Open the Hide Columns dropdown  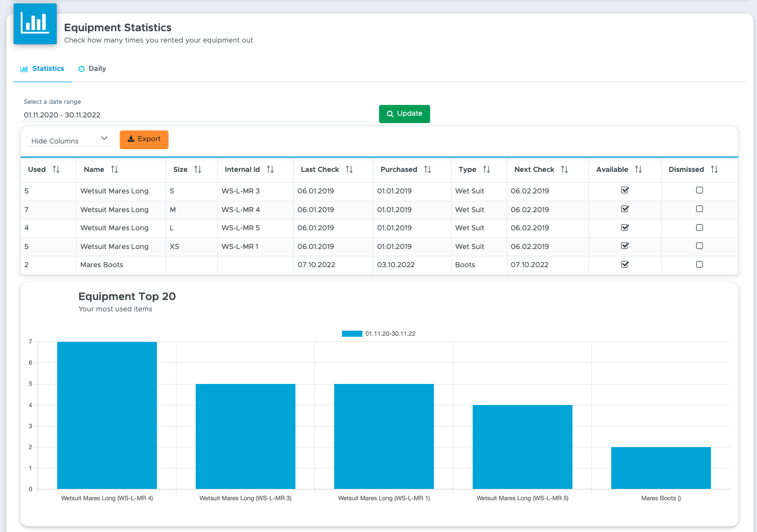click(70, 140)
